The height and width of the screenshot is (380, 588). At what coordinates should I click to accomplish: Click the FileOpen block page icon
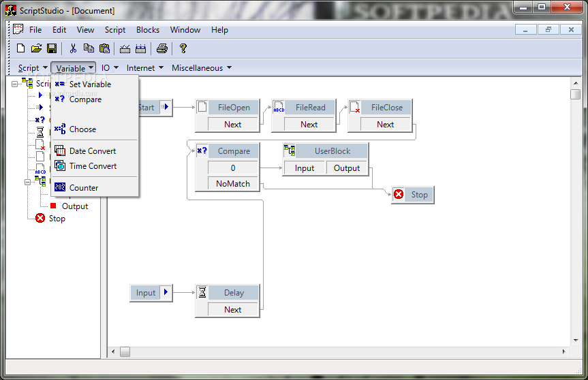pos(202,107)
